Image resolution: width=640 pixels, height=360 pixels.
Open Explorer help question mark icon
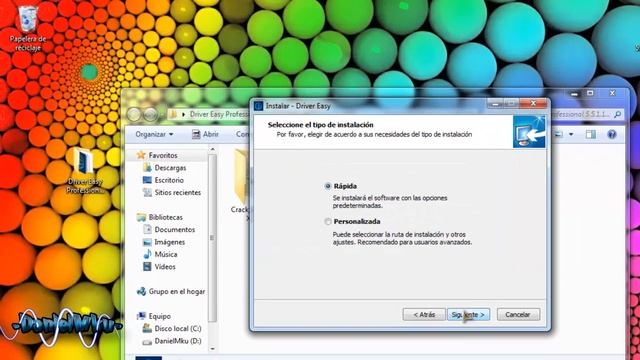click(x=611, y=134)
